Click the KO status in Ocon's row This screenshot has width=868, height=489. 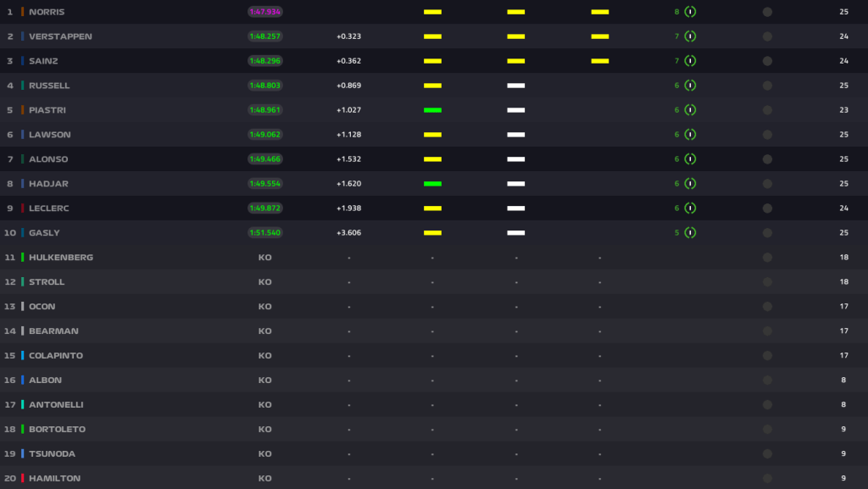265,307
